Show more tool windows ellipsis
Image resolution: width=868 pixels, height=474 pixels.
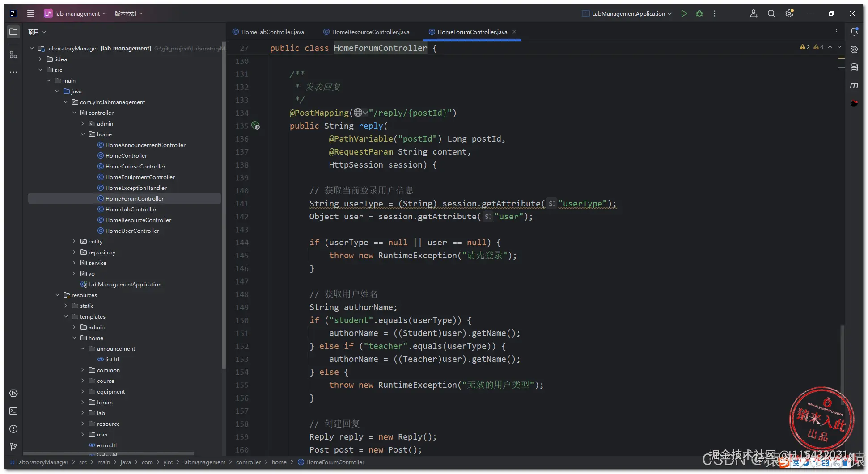point(13,72)
